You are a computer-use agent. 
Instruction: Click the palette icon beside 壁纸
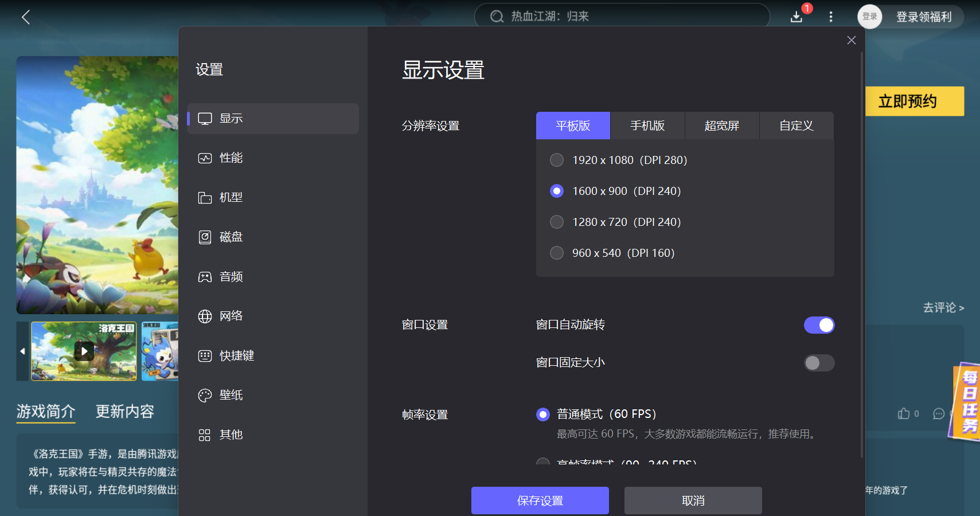coord(205,396)
